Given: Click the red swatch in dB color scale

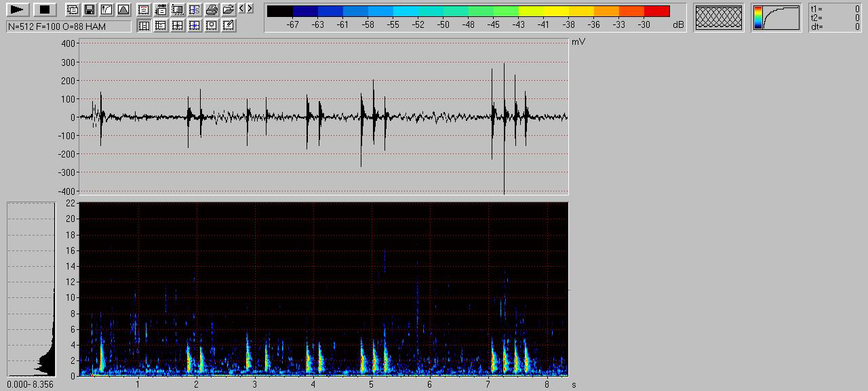Looking at the screenshot, I should pyautogui.click(x=656, y=11).
